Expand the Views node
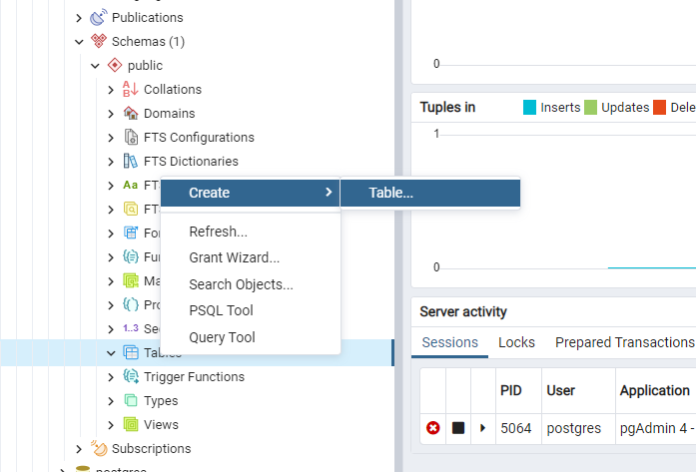Image resolution: width=696 pixels, height=472 pixels. [x=111, y=425]
